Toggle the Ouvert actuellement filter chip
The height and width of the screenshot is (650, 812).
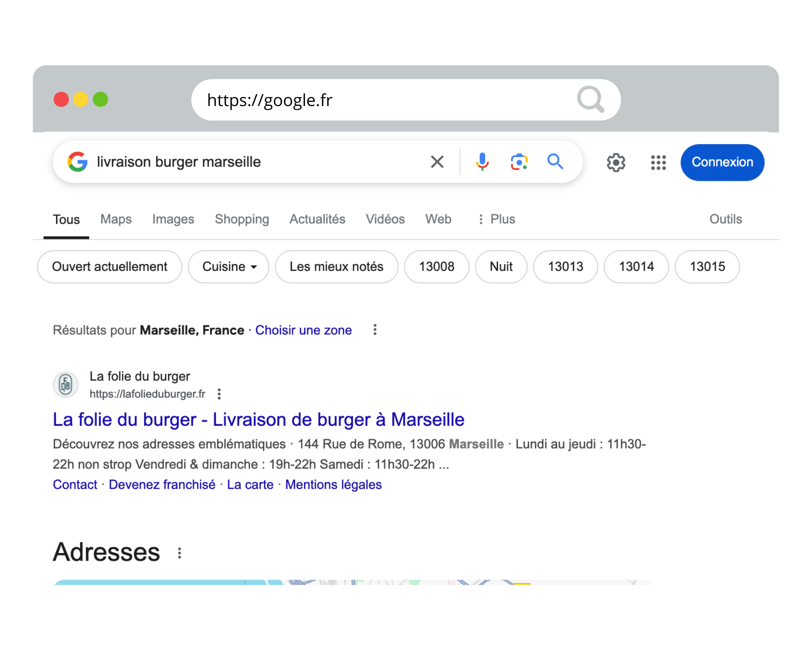[110, 266]
